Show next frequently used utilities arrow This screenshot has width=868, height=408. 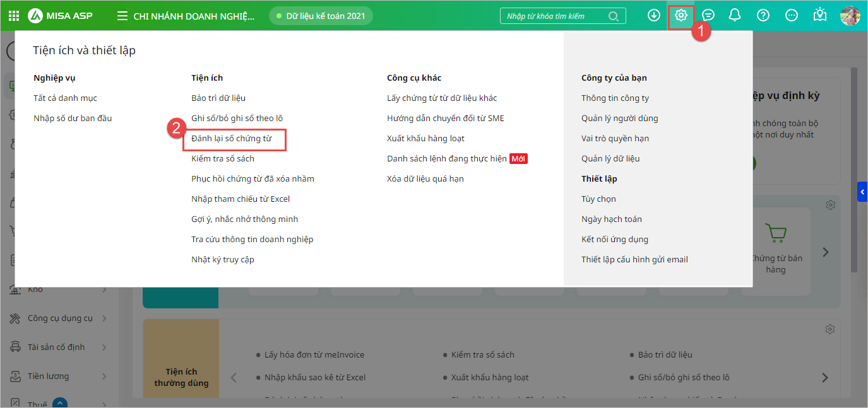pos(825,378)
